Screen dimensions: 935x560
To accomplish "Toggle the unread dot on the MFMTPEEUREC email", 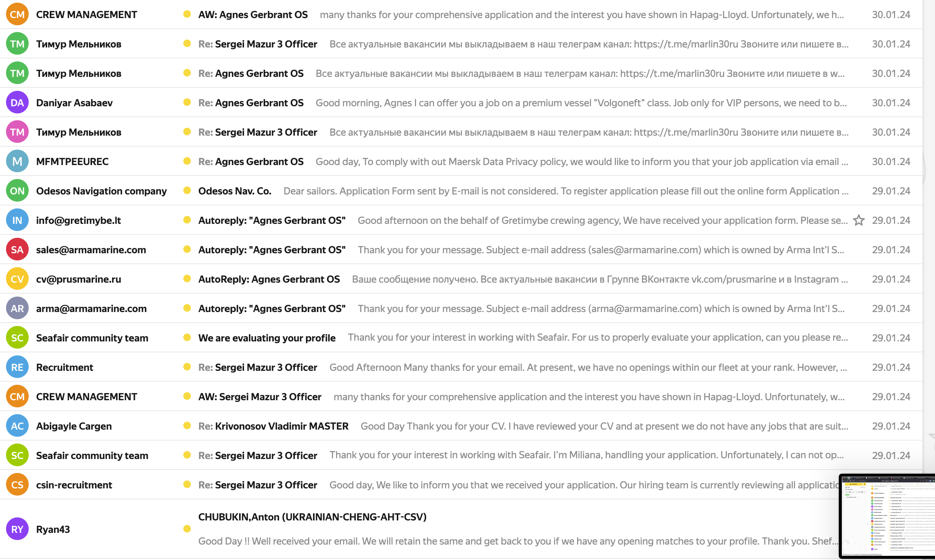I will [187, 161].
